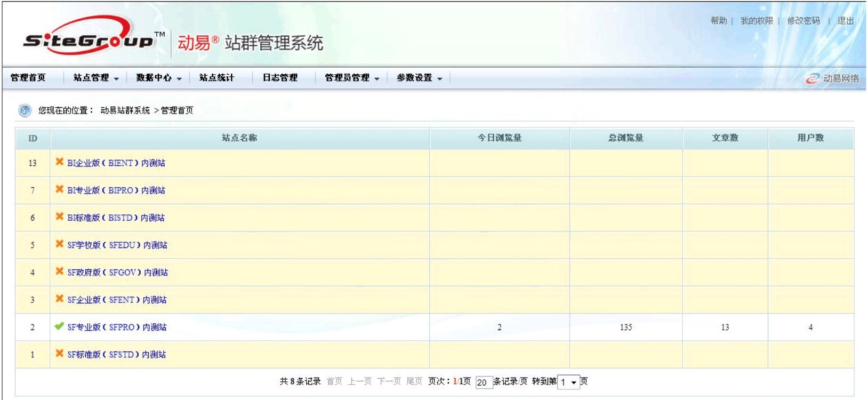Image resolution: width=868 pixels, height=400 pixels.
Task: Open the SF企业版 (SFENT) 内测站 site link
Action: 117,300
